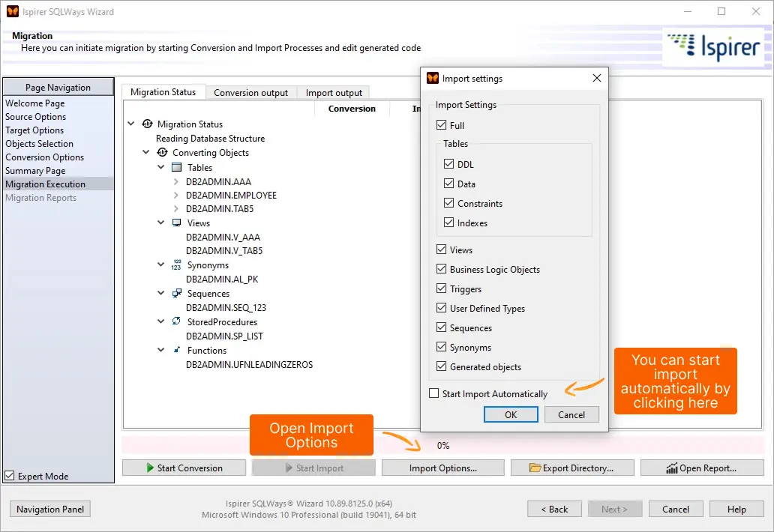Click the Functions node icon

click(176, 350)
